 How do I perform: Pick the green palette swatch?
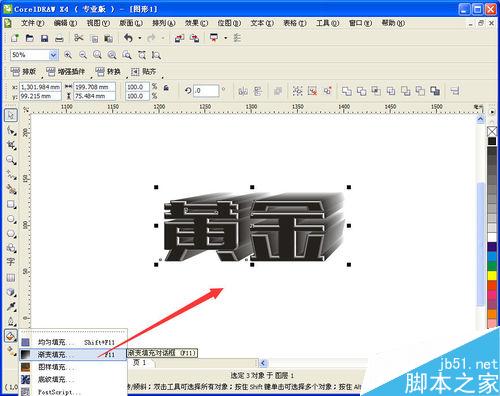click(x=492, y=266)
